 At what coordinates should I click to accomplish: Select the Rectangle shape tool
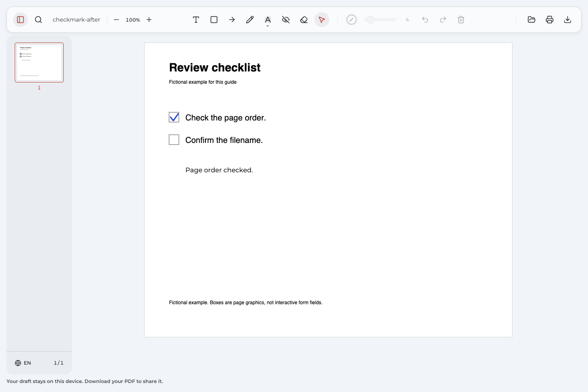coord(214,20)
